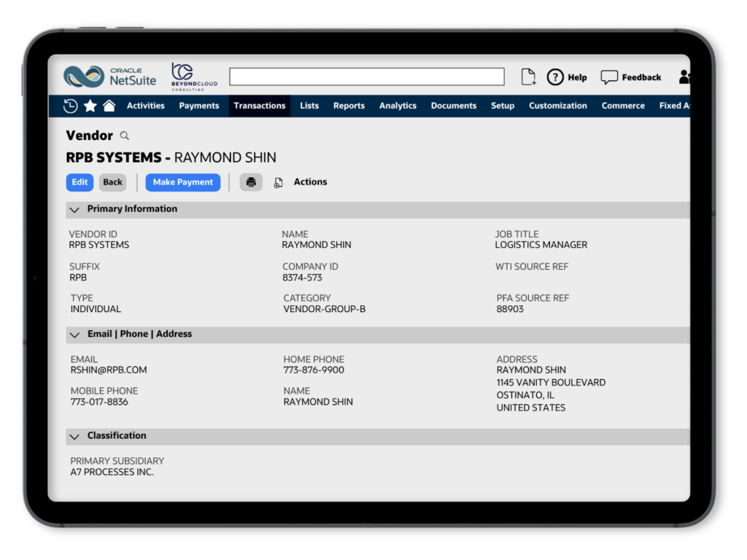Click the document icon beside Actions
The image size is (747, 560).
278,183
